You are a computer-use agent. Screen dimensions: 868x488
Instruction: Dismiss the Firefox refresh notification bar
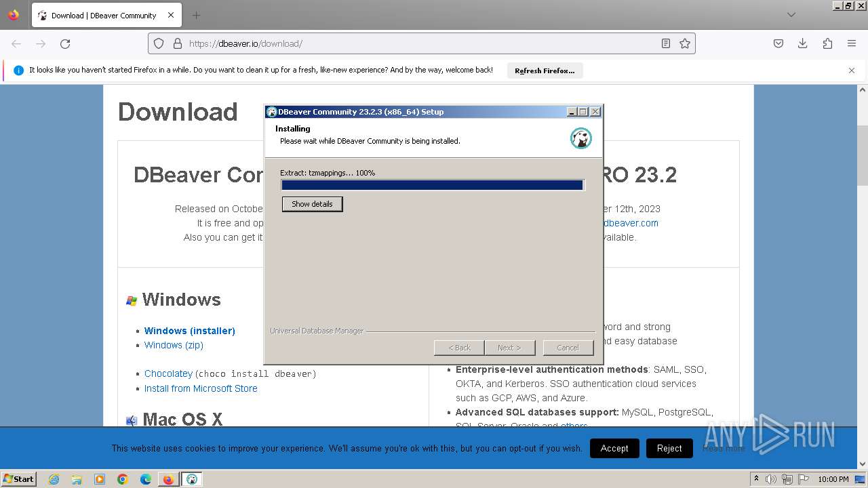click(x=852, y=70)
